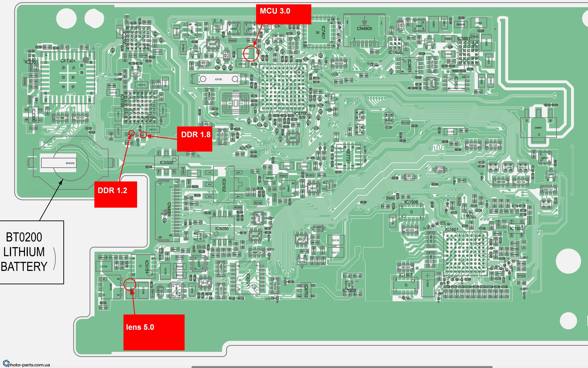588x368 pixels.
Task: Click the IC5250 chip label
Action: click(x=222, y=229)
